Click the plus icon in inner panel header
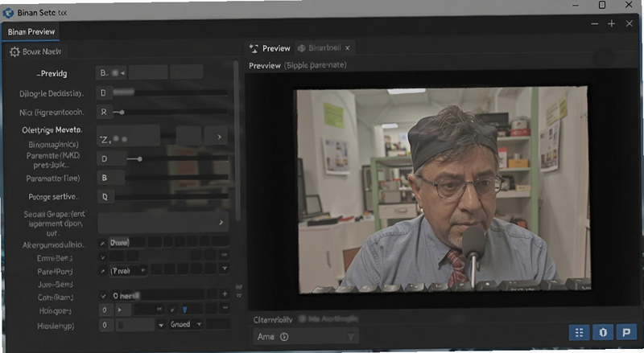 (x=612, y=24)
